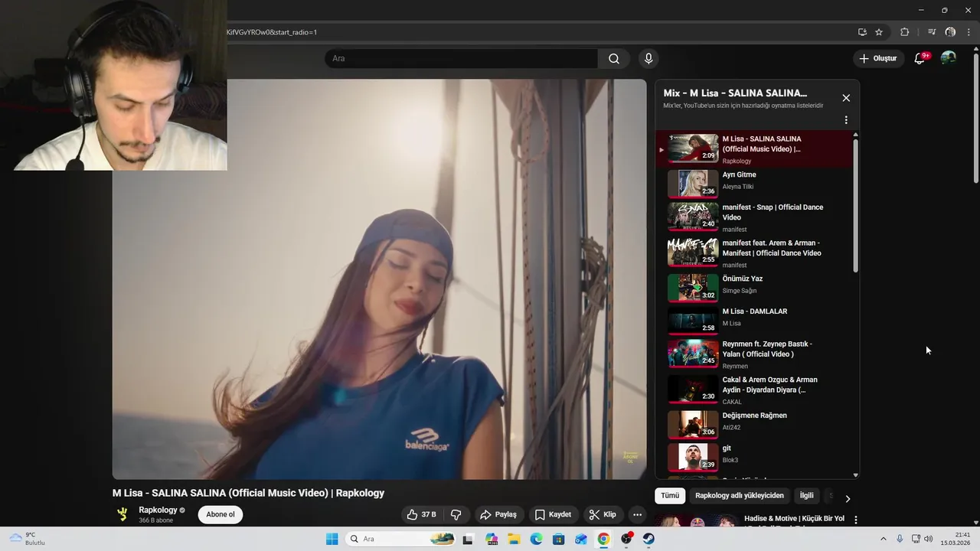This screenshot has height=551, width=980.
Task: Focus the YouTube Ara search field
Action: tap(462, 59)
